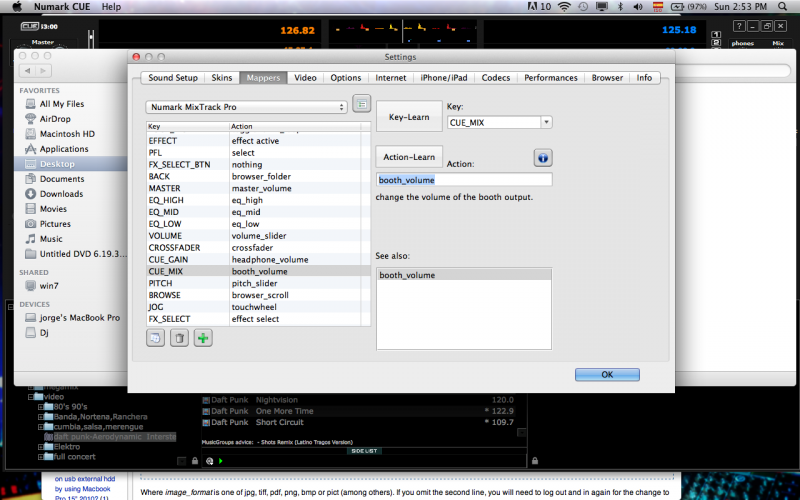This screenshot has width=800, height=500.
Task: Click the green plus add-mapping icon
Action: (203, 339)
